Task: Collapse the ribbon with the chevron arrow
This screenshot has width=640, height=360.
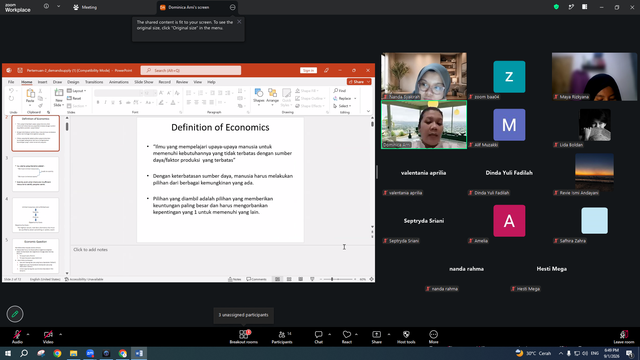Action: tap(368, 111)
